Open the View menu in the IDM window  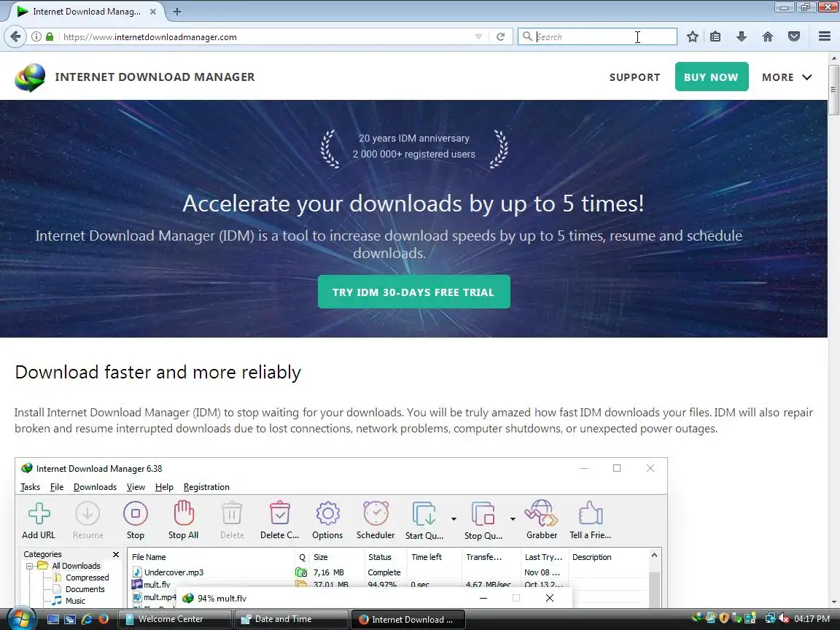click(x=136, y=487)
